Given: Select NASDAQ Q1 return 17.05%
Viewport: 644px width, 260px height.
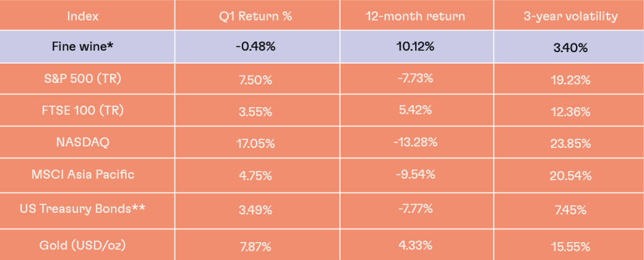Looking at the screenshot, I should point(255,144).
